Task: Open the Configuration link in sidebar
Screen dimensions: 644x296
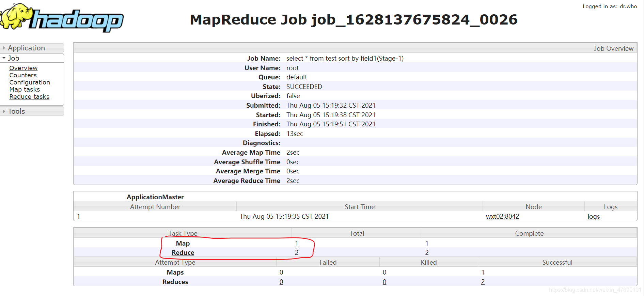Action: pyautogui.click(x=30, y=82)
